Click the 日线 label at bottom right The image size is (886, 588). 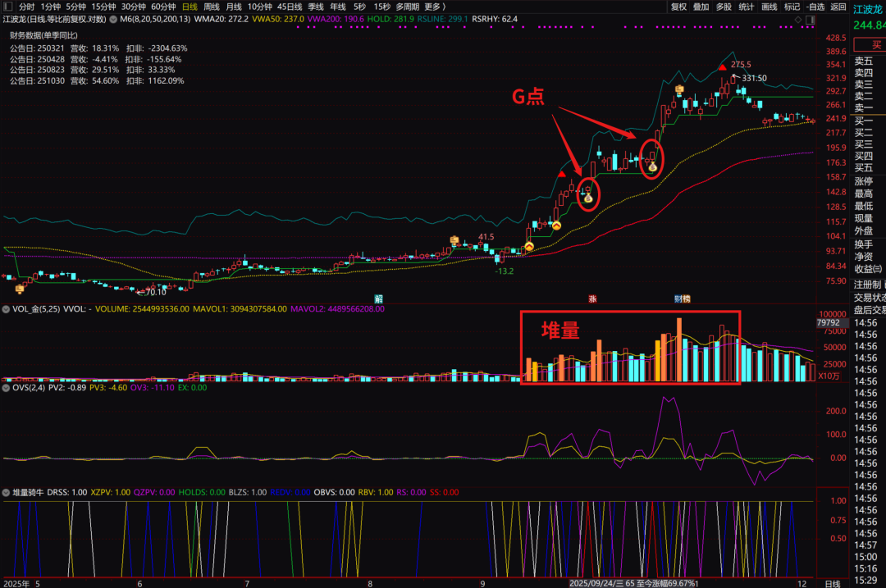(x=833, y=583)
